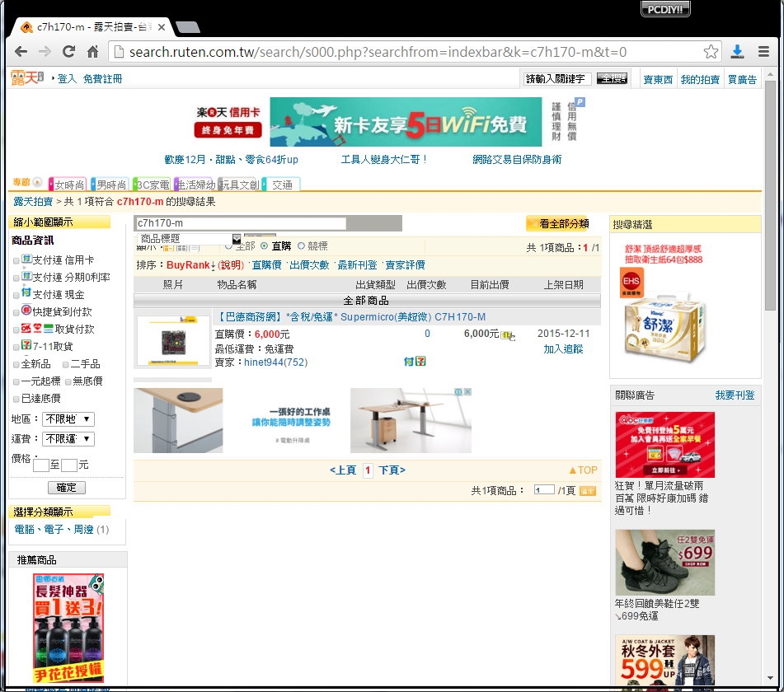Click the 7-11 pickup icon in the filter list
Screen dimensions: 784x692
(26, 344)
